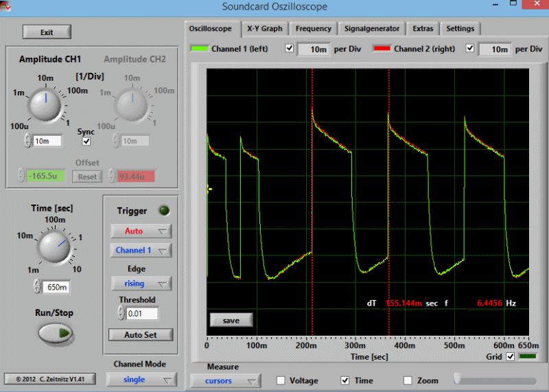This screenshot has height=392, width=549.
Task: Open the Frequency tab
Action: (x=314, y=29)
